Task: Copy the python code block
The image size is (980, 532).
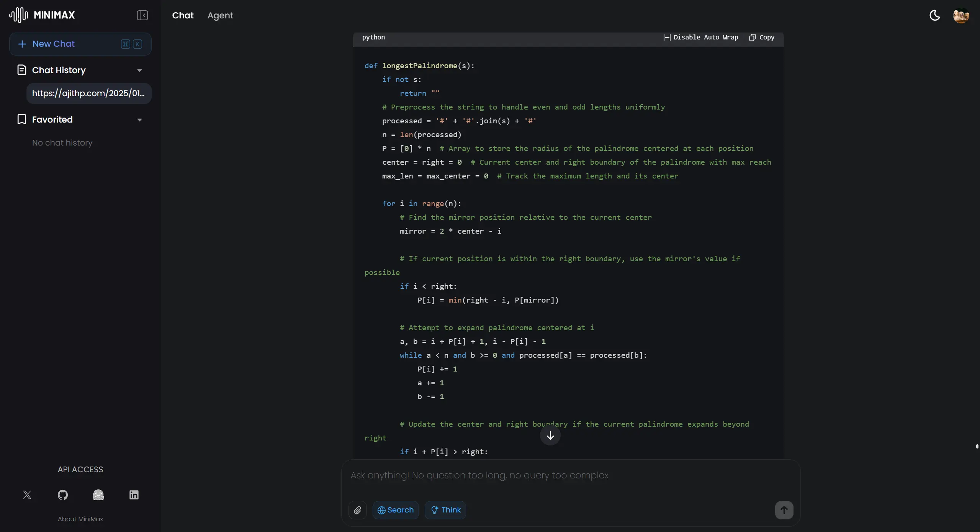Action: click(x=761, y=37)
